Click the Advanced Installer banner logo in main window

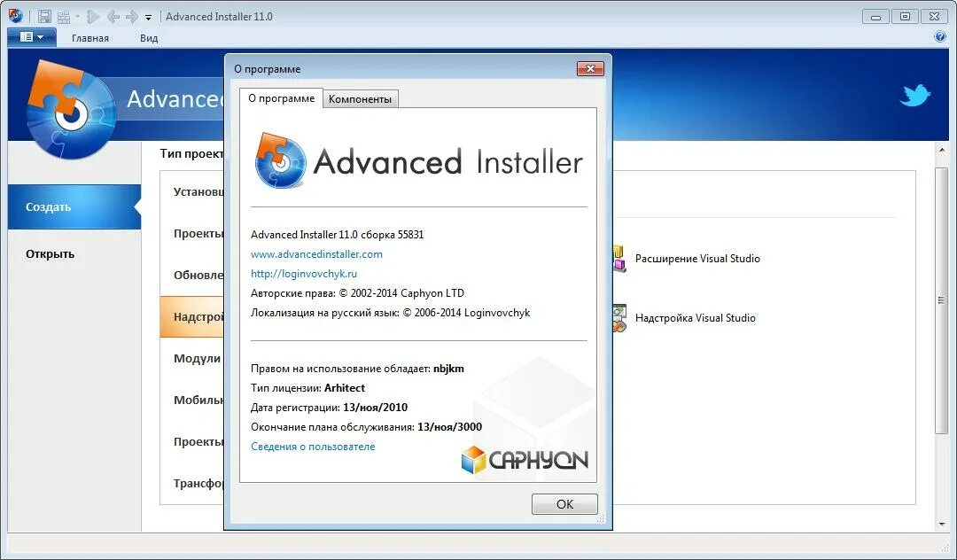pos(72,110)
